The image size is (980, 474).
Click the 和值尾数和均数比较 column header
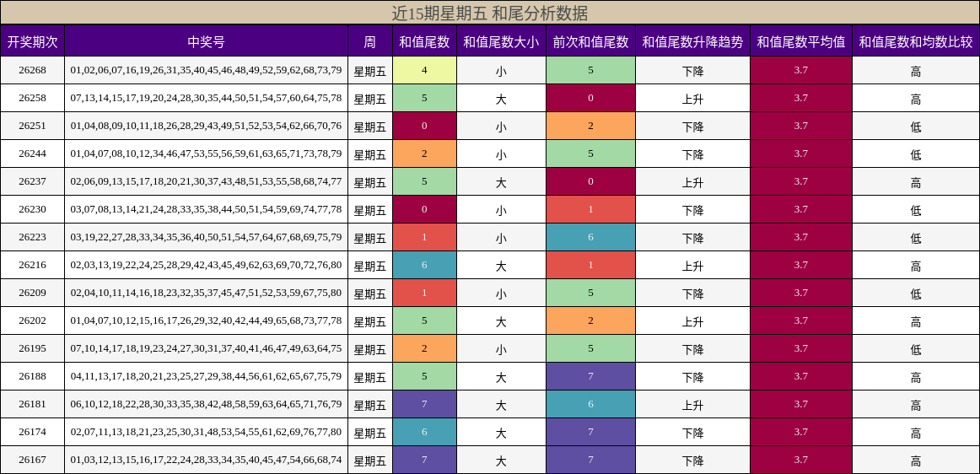click(916, 41)
